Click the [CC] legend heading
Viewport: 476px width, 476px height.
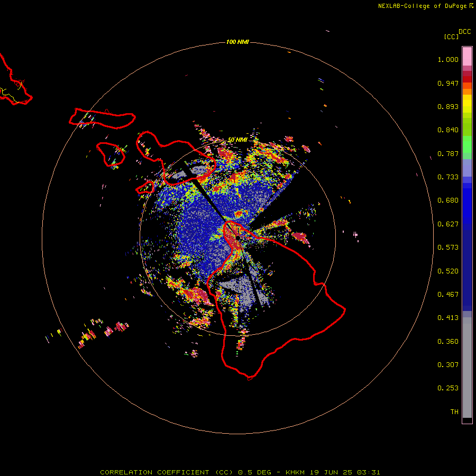click(451, 36)
